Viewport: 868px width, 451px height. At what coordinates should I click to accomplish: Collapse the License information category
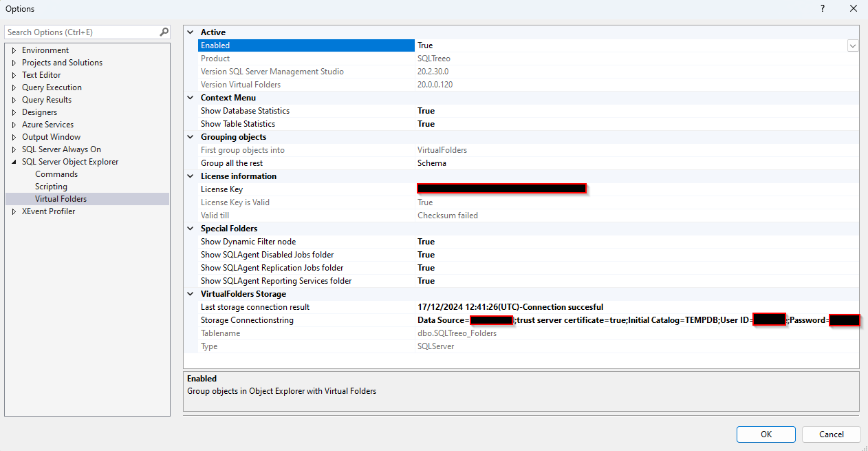point(191,176)
